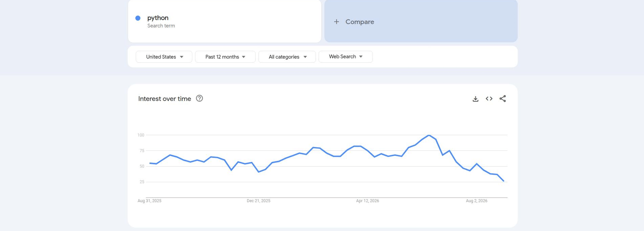Click the Aug 2, 2026 axis label
The image size is (644, 231).
(477, 201)
